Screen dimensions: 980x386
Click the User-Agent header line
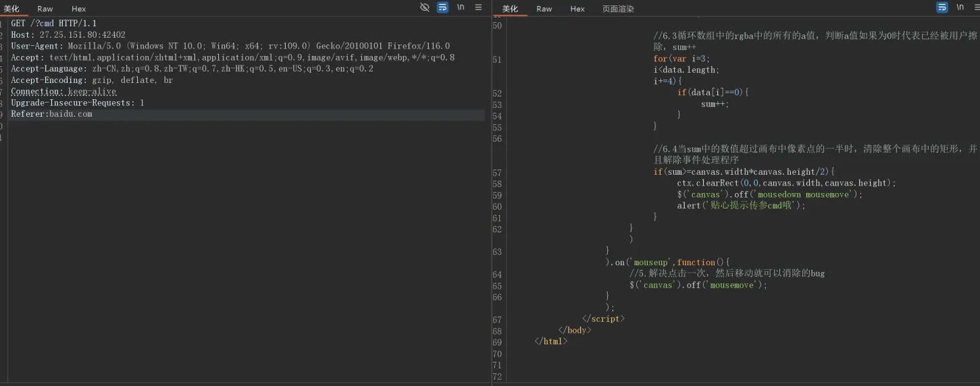[x=230, y=46]
